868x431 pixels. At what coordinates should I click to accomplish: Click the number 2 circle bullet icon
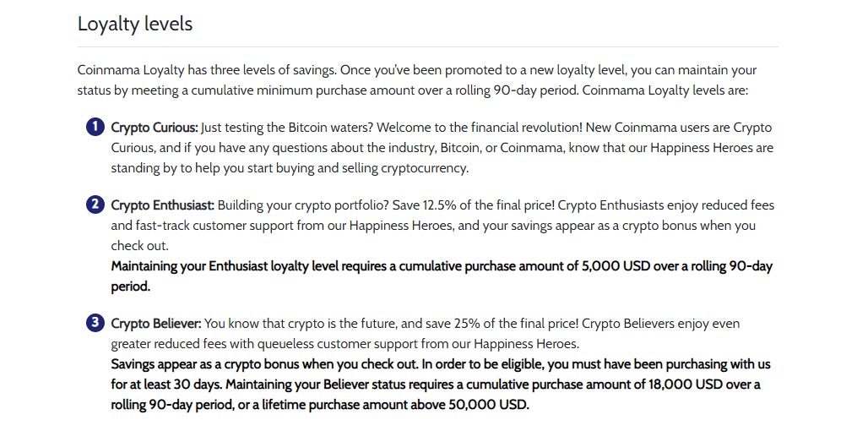[95, 205]
